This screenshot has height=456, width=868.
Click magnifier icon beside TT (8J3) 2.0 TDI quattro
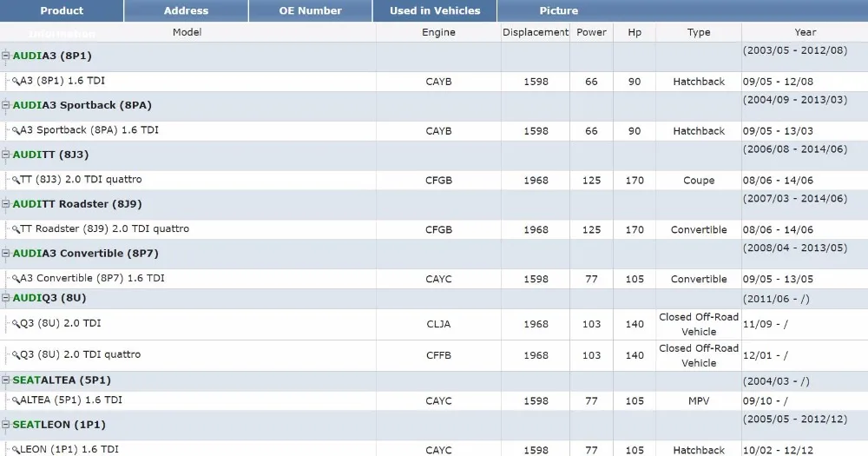coord(16,180)
